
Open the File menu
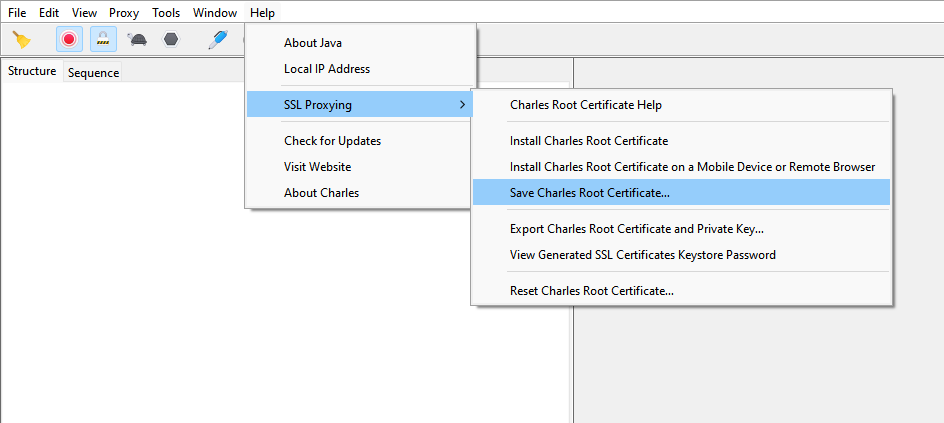point(17,13)
